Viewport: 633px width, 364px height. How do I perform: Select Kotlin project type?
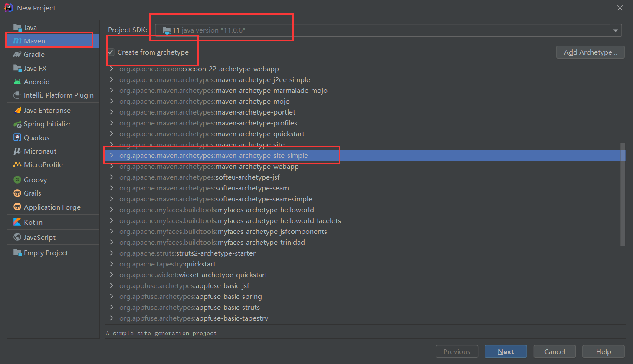(x=53, y=222)
